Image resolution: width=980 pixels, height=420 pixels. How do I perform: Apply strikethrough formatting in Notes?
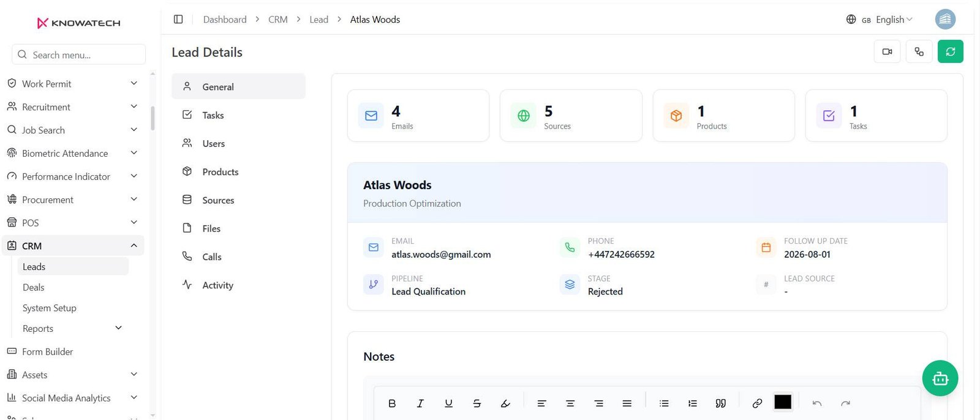click(477, 403)
